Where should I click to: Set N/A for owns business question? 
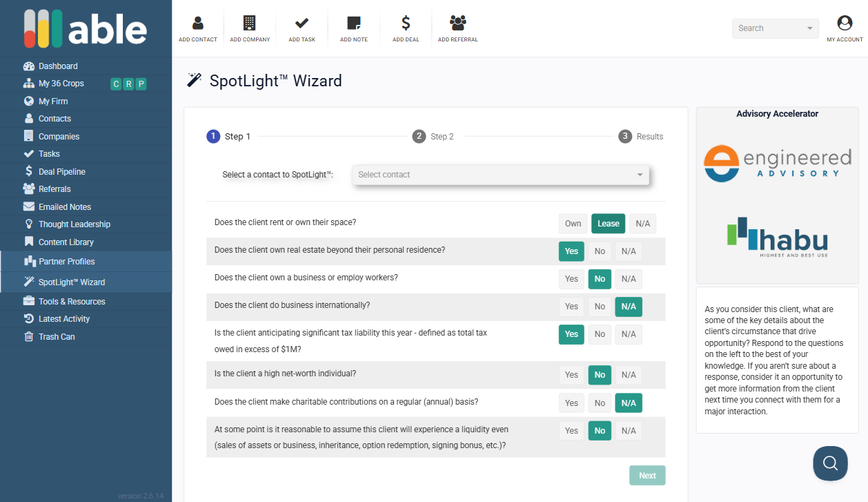click(x=629, y=279)
